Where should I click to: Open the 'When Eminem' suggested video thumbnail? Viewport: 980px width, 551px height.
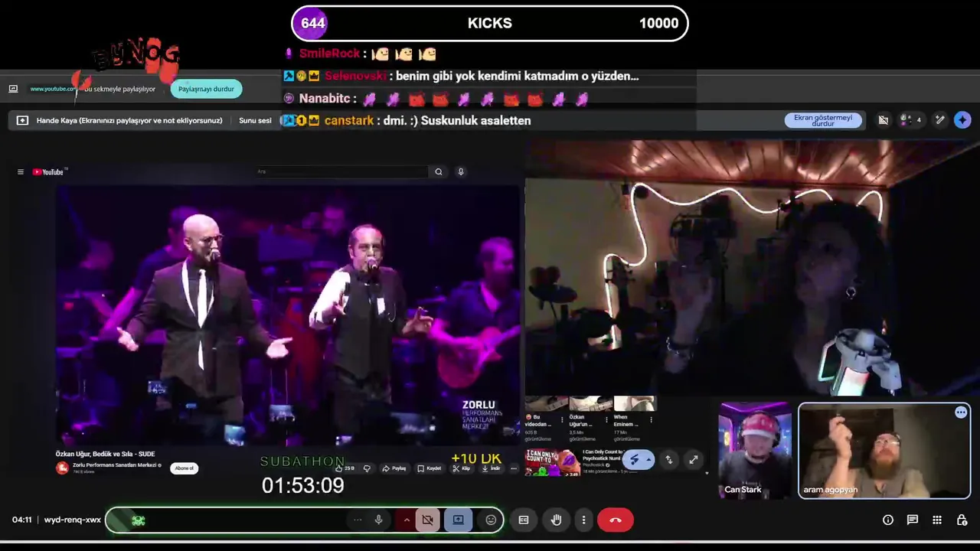(635, 403)
